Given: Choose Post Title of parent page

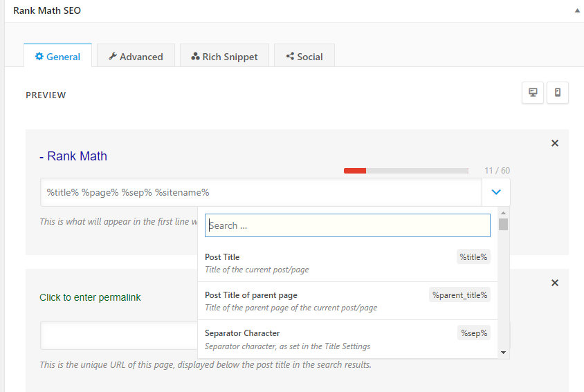Looking at the screenshot, I should point(346,301).
